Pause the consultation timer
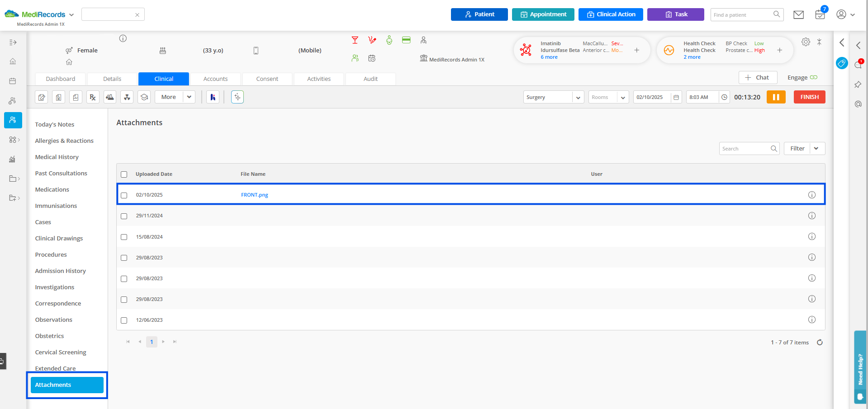The height and width of the screenshot is (409, 868). point(776,97)
